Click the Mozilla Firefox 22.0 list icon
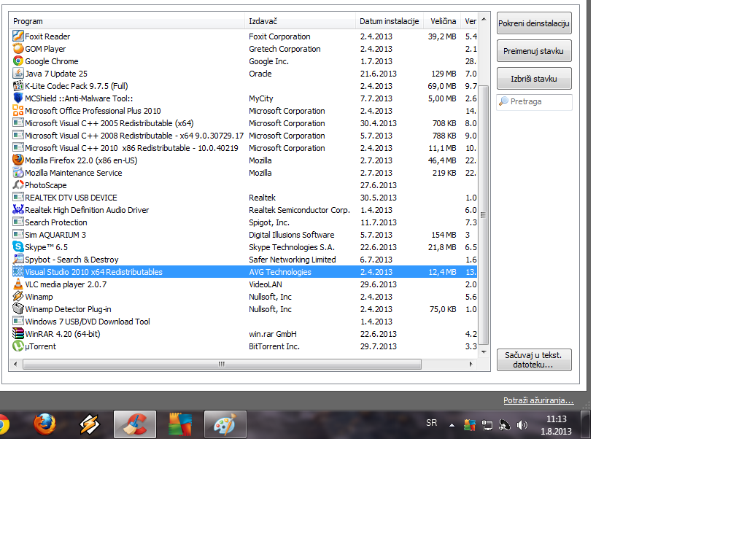The width and height of the screenshot is (747, 560). 18,160
